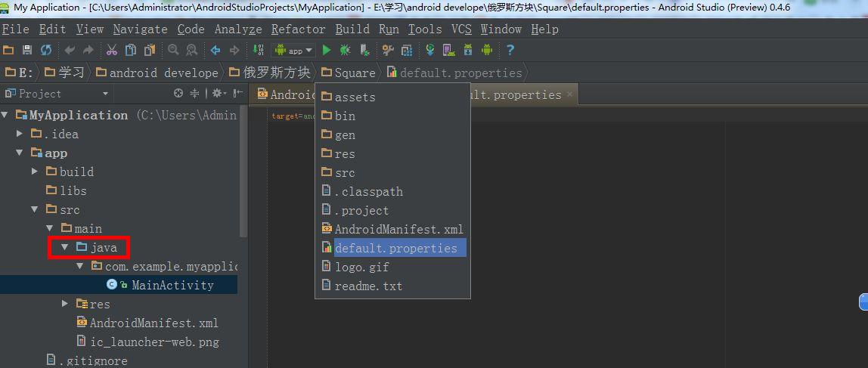Click the Scroll from Source target icon

click(178, 94)
